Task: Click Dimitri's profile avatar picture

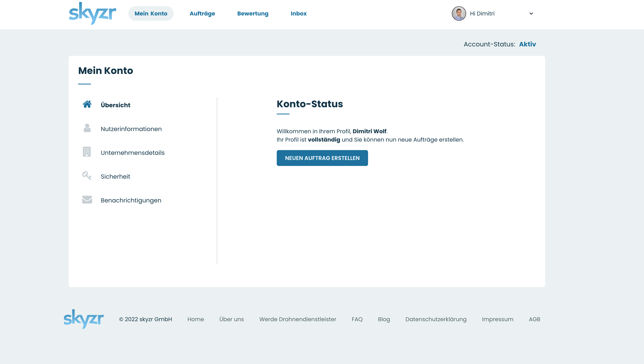Action: tap(459, 13)
